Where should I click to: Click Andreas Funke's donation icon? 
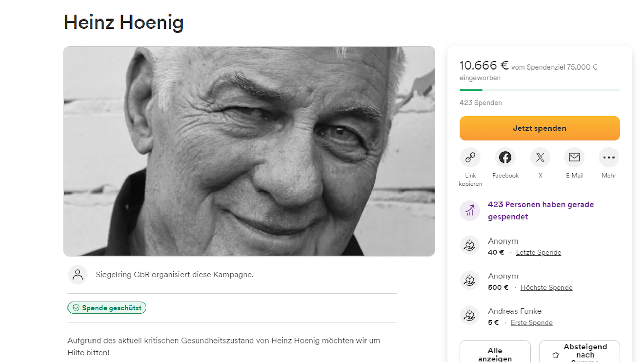[469, 315]
